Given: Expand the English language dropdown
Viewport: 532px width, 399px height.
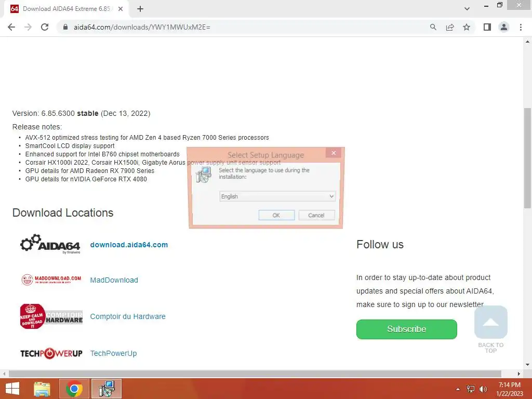Looking at the screenshot, I should point(277,196).
